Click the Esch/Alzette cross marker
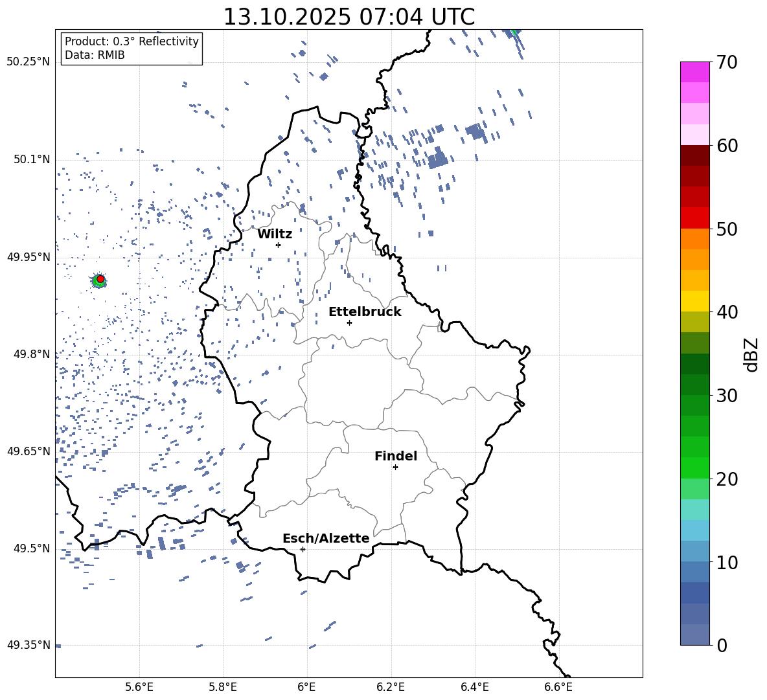This screenshot has width=767, height=700. 303,549
